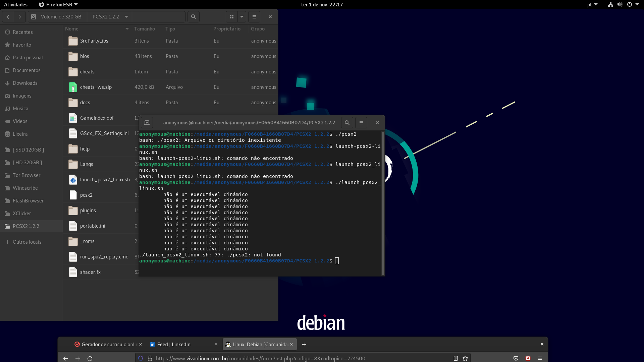Select the plugins folder icon
Screen dimensions: 644x362
coord(73,210)
